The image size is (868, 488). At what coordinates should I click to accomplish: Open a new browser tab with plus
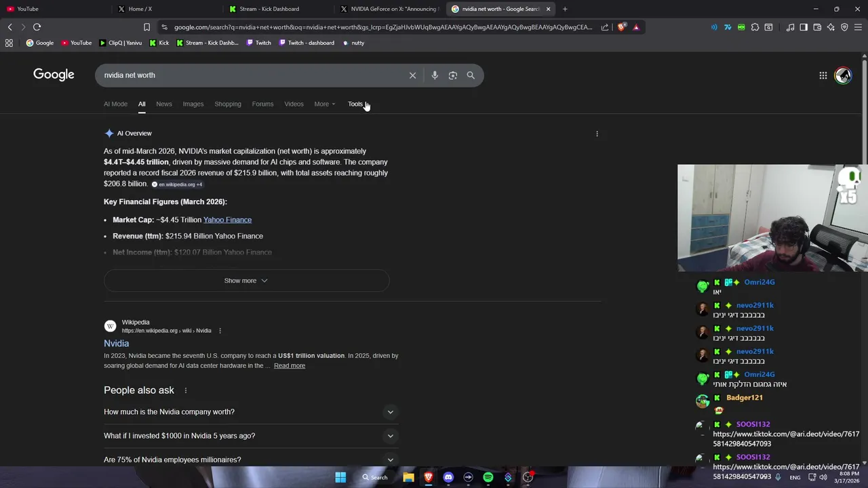tap(565, 9)
